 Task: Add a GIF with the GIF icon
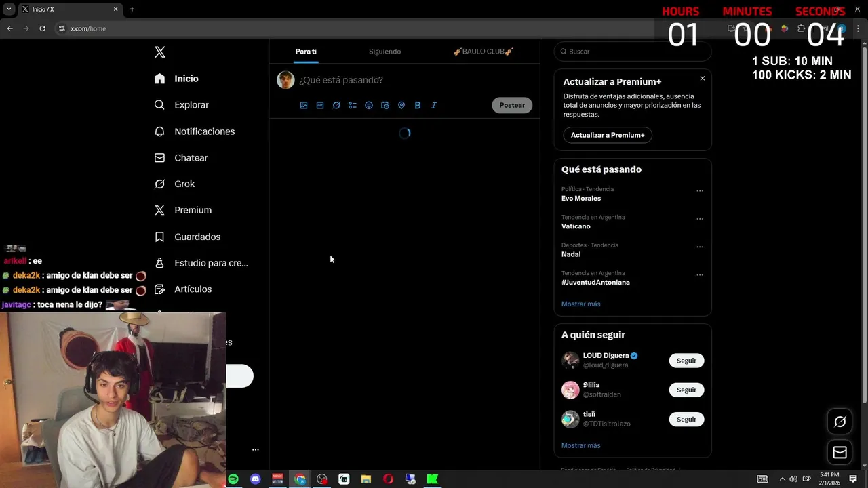click(x=320, y=105)
